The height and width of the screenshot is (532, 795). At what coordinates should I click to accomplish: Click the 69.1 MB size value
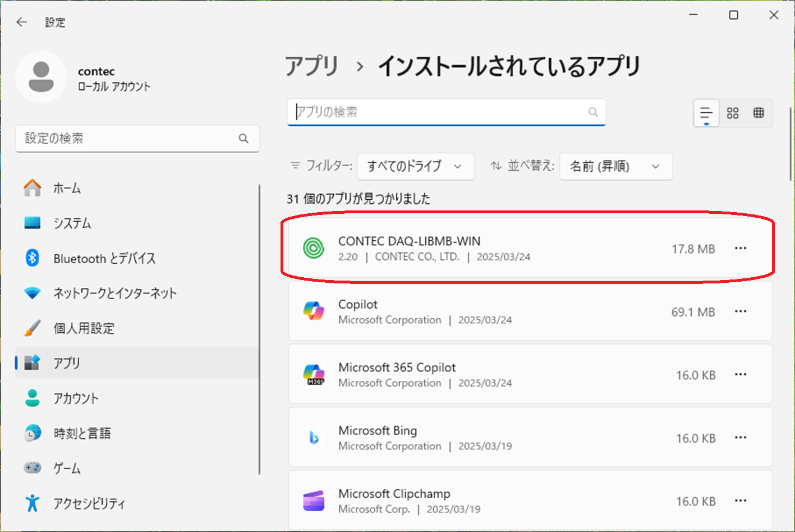pos(693,312)
